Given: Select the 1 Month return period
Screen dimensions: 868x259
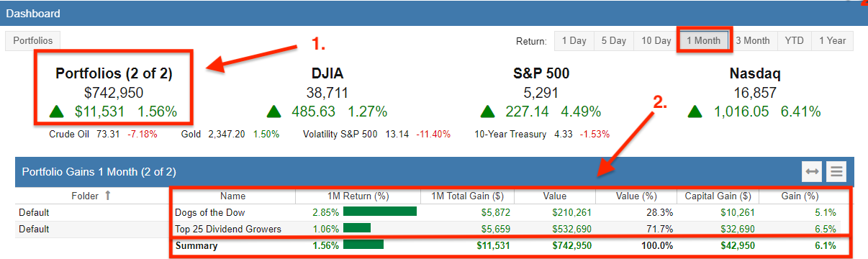Looking at the screenshot, I should pos(703,41).
